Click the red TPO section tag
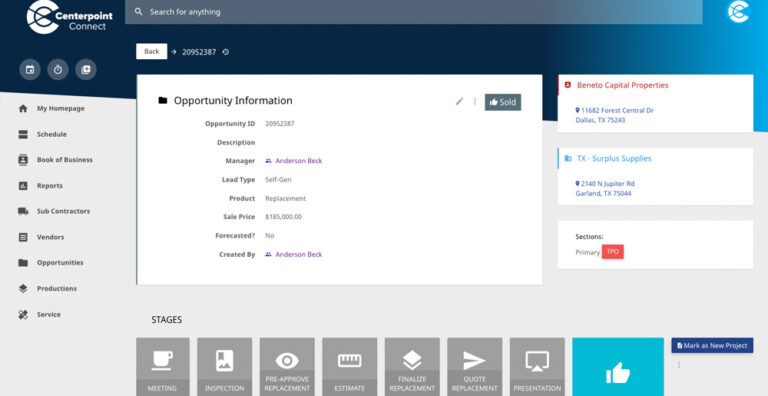This screenshot has width=768, height=396. click(613, 252)
